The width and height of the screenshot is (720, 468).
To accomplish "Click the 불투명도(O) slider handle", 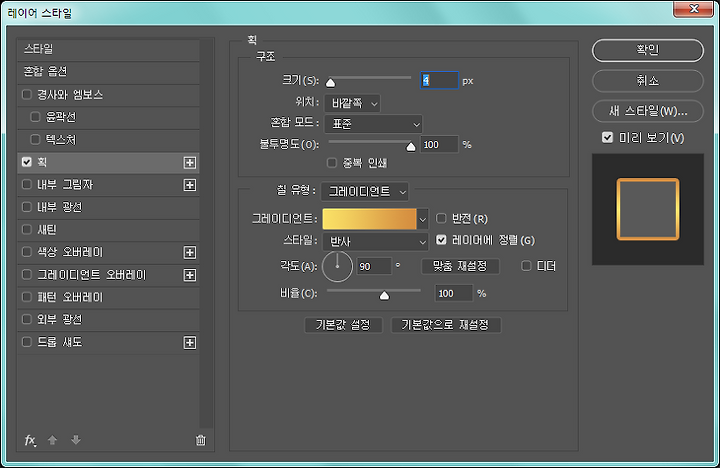I will pos(411,146).
